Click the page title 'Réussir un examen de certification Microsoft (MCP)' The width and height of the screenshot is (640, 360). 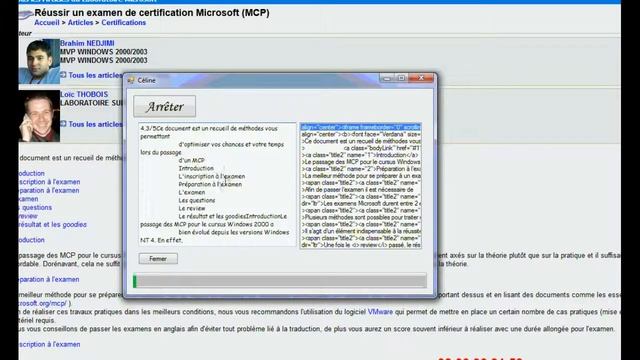coord(152,13)
